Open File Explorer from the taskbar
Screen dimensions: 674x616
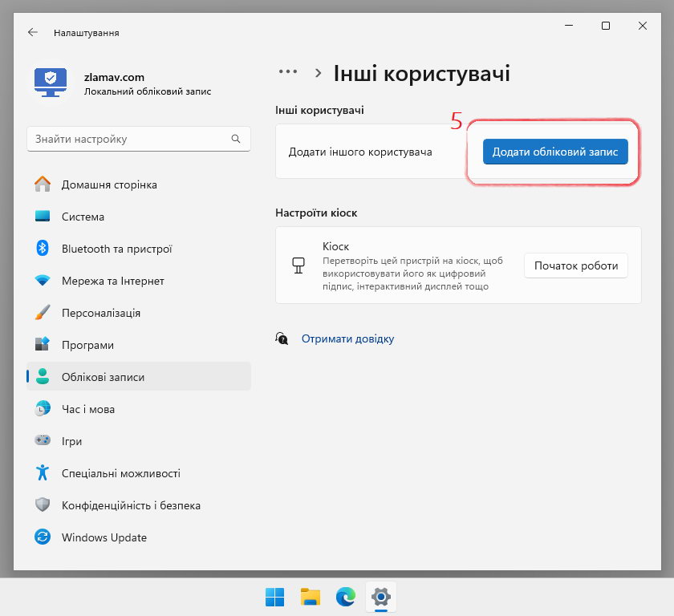(x=310, y=597)
